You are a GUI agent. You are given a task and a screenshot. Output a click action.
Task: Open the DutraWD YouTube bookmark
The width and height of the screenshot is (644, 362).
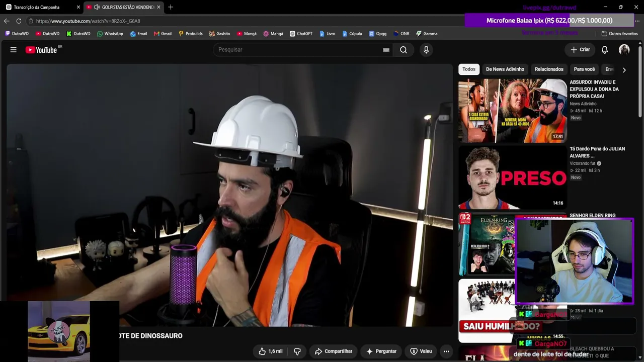pyautogui.click(x=47, y=34)
